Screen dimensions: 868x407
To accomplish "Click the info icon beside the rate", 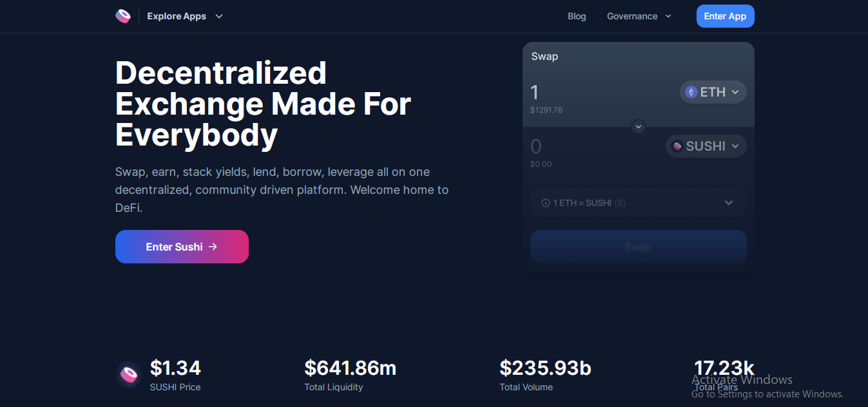I will click(x=546, y=203).
